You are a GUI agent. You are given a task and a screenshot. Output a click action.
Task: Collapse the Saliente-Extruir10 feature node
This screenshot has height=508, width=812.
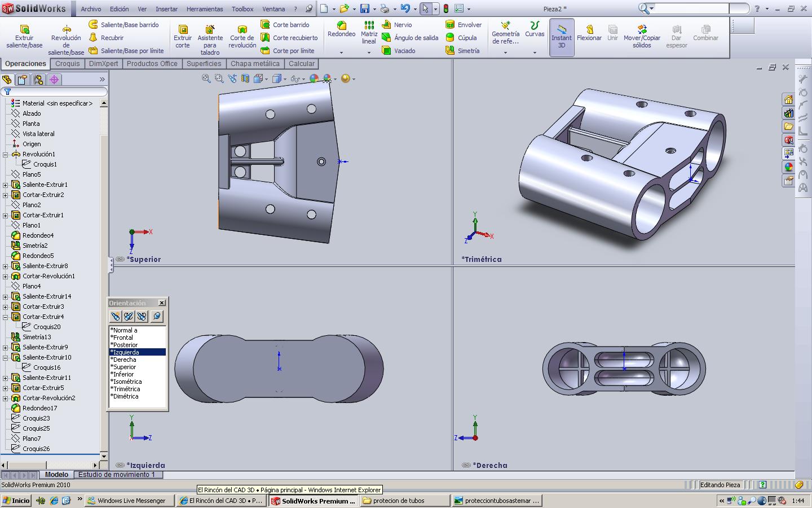tap(6, 357)
